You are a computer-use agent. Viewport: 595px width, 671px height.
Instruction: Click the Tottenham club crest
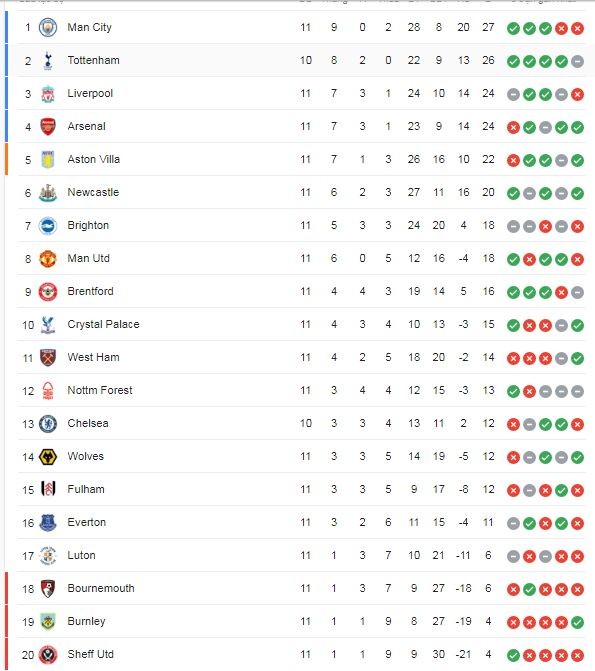tap(48, 61)
